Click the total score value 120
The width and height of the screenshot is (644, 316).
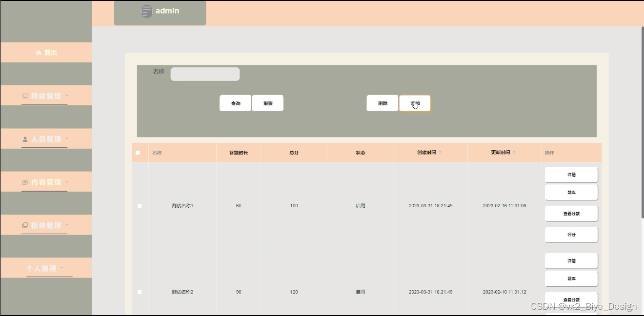click(x=294, y=292)
